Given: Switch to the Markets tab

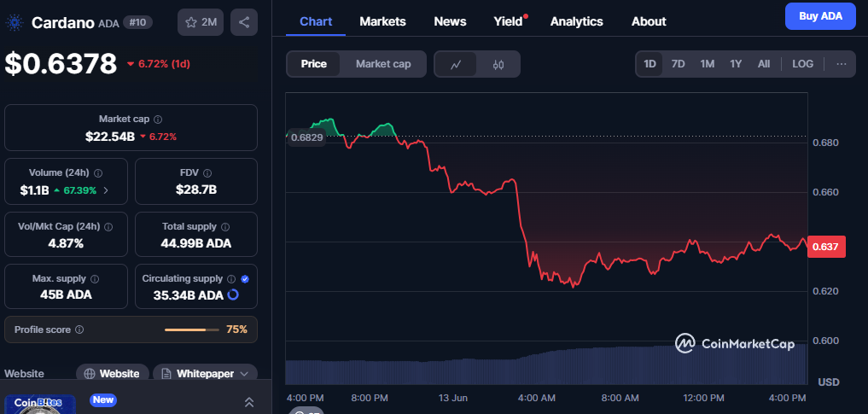Looking at the screenshot, I should click(382, 21).
